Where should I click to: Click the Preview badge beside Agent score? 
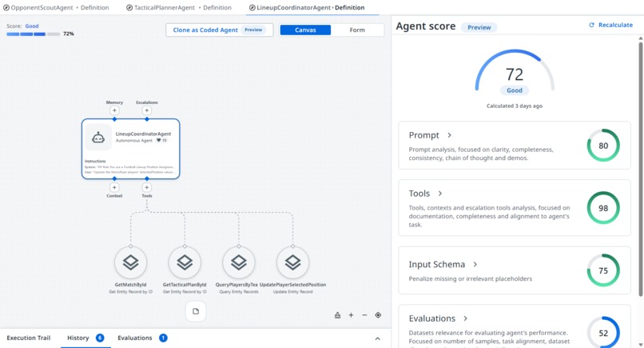479,27
